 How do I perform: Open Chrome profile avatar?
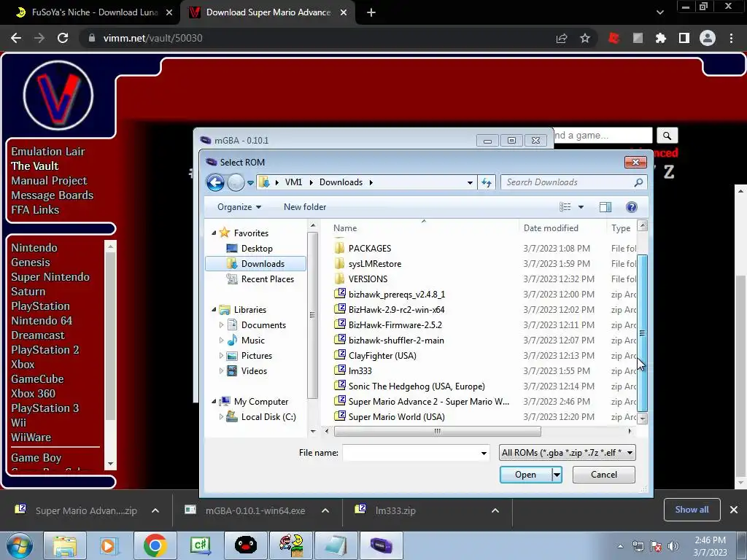coord(708,38)
